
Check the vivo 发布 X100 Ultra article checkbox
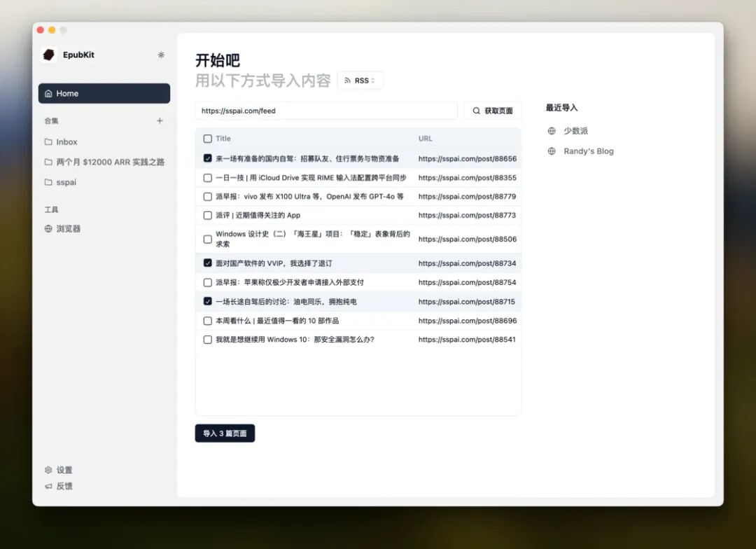pos(207,197)
